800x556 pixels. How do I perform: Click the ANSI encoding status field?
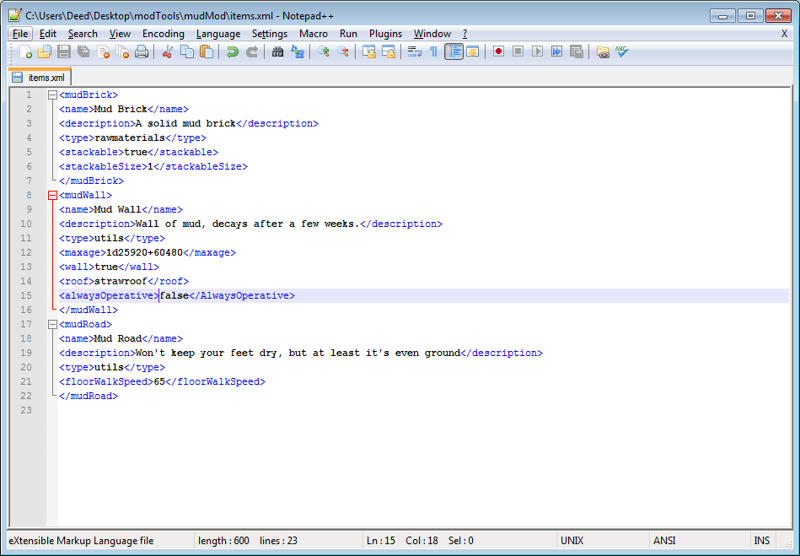click(x=664, y=541)
